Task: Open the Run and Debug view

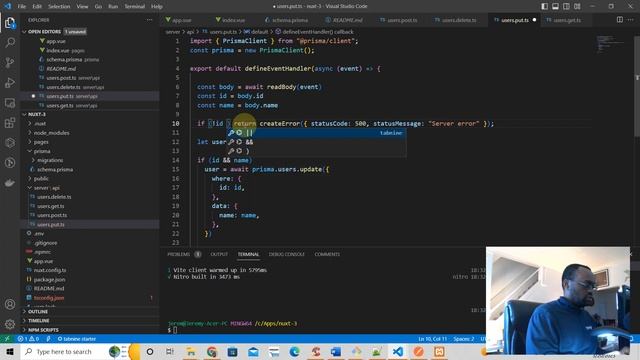Action: 10,82
